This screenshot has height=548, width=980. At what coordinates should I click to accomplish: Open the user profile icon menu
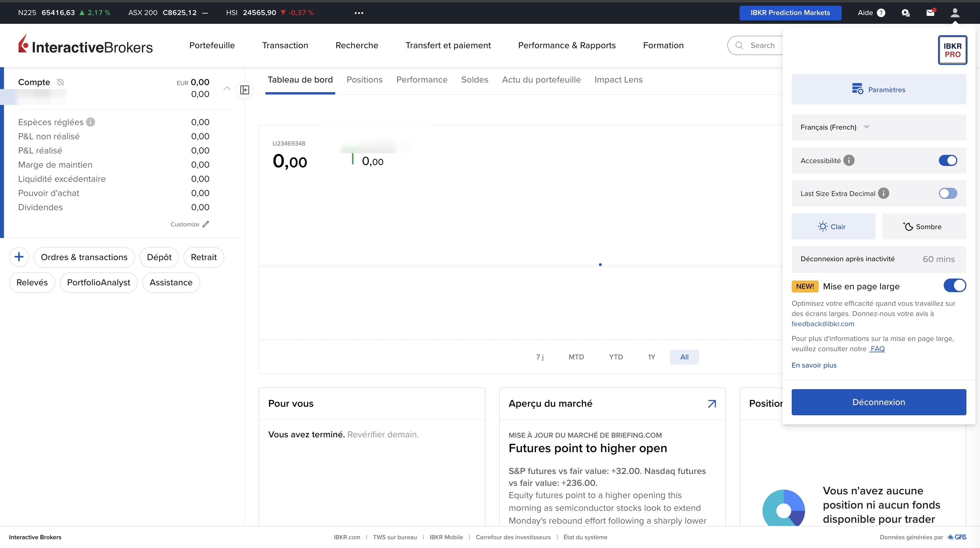(954, 12)
